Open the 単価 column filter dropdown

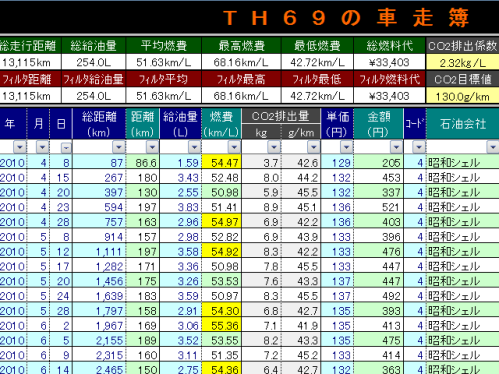[347, 147]
